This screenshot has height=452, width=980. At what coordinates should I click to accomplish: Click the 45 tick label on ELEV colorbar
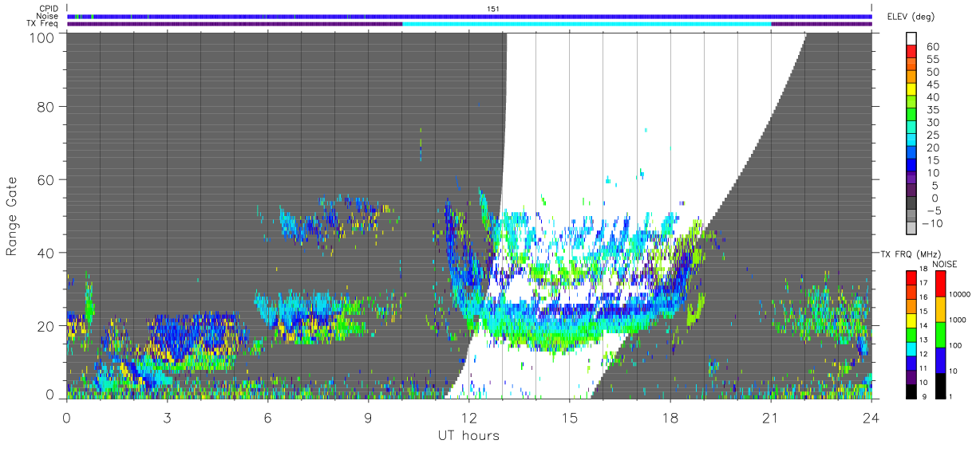(932, 85)
